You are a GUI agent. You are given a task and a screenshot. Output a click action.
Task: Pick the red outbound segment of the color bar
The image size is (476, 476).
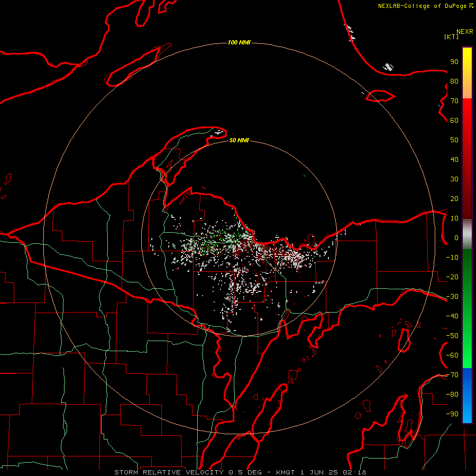467,159
